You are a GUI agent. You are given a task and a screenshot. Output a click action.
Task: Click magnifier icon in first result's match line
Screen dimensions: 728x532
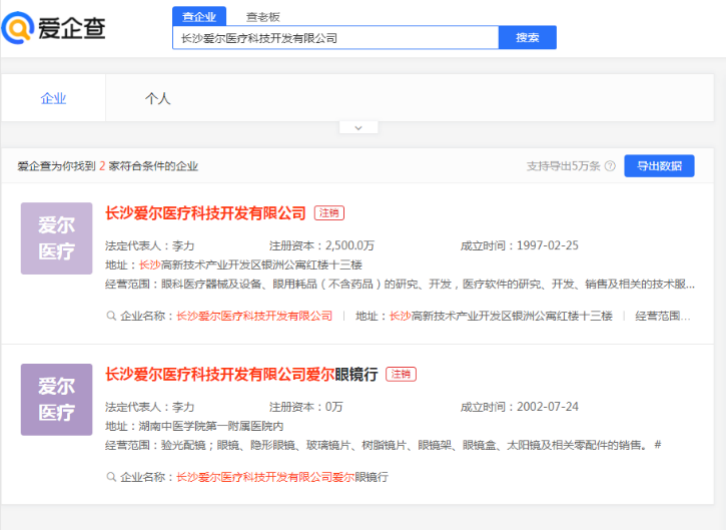[111, 316]
